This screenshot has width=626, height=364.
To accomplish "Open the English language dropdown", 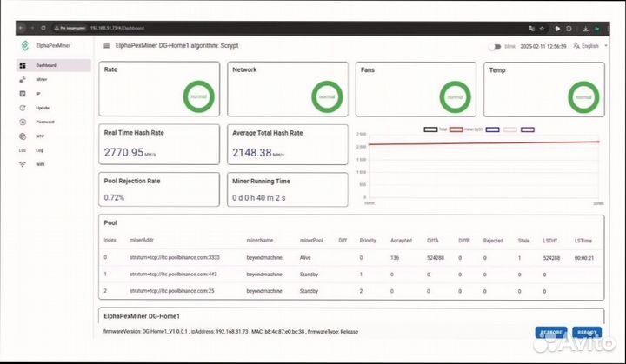I will (588, 46).
